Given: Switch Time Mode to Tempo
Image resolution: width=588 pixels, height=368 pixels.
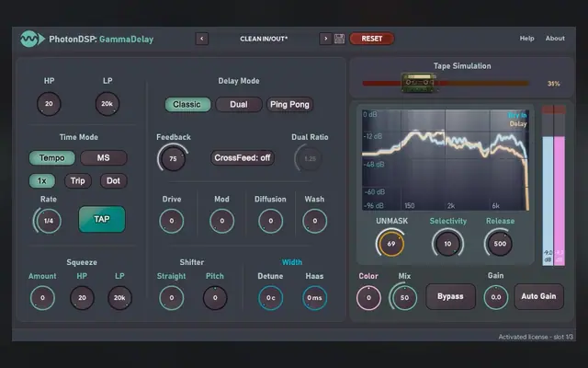Looking at the screenshot, I should pos(51,157).
